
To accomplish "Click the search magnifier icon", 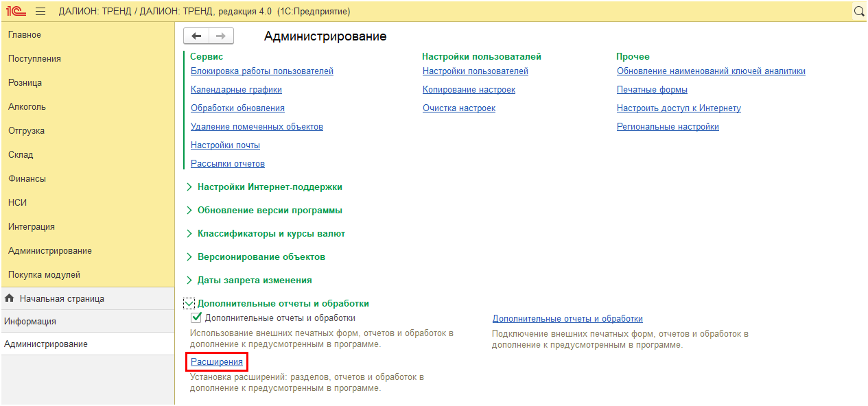I will [859, 11].
